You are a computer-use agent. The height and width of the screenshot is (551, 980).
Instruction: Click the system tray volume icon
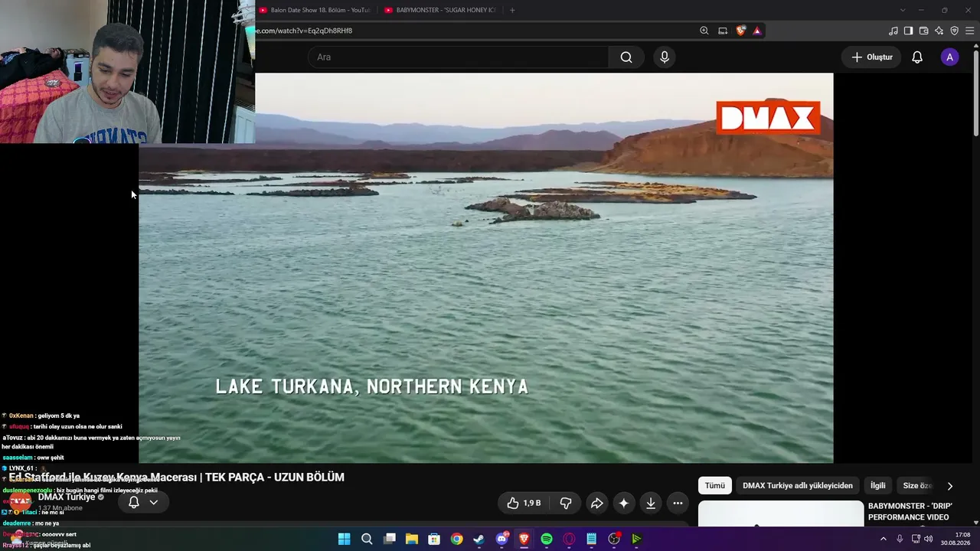(929, 539)
